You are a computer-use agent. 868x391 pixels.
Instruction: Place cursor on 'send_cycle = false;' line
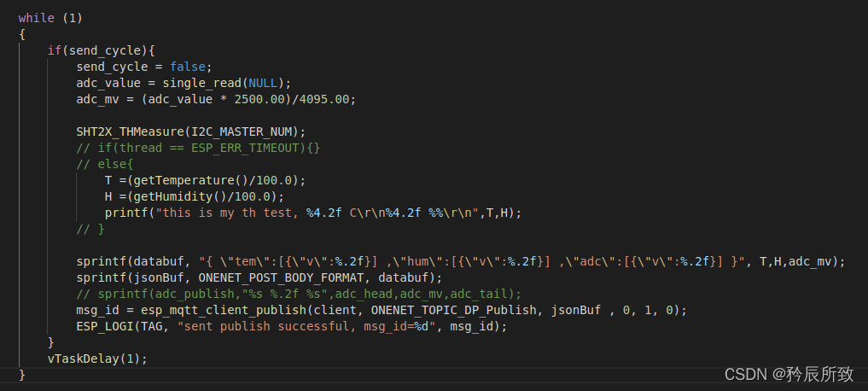point(144,67)
